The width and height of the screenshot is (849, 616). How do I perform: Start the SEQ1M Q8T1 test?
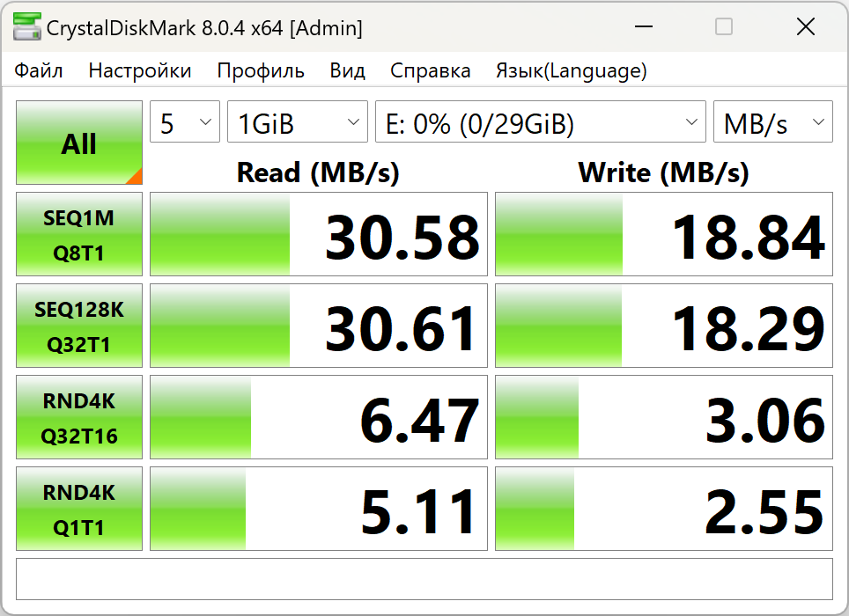pos(79,234)
